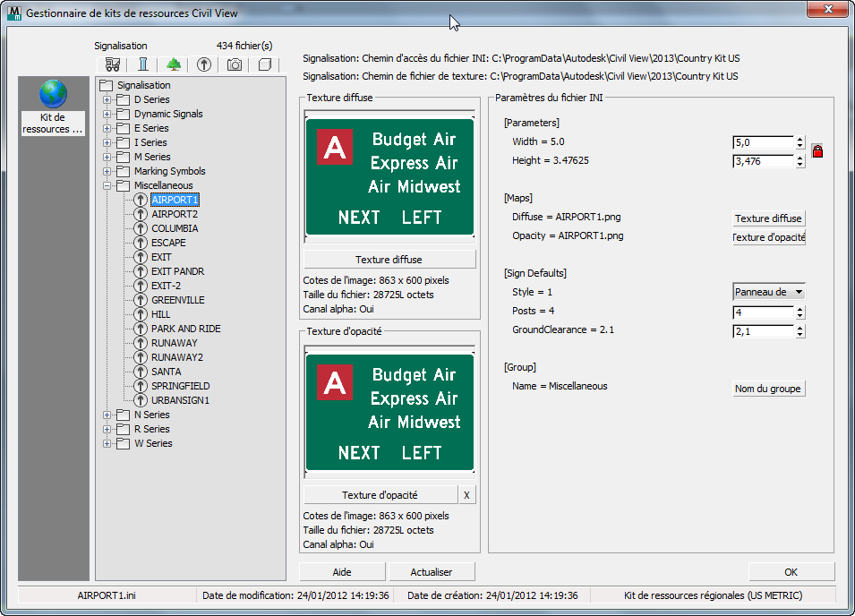Image resolution: width=855 pixels, height=616 pixels.
Task: Click the AIRPORT1 sign icon in tree
Action: click(x=141, y=200)
